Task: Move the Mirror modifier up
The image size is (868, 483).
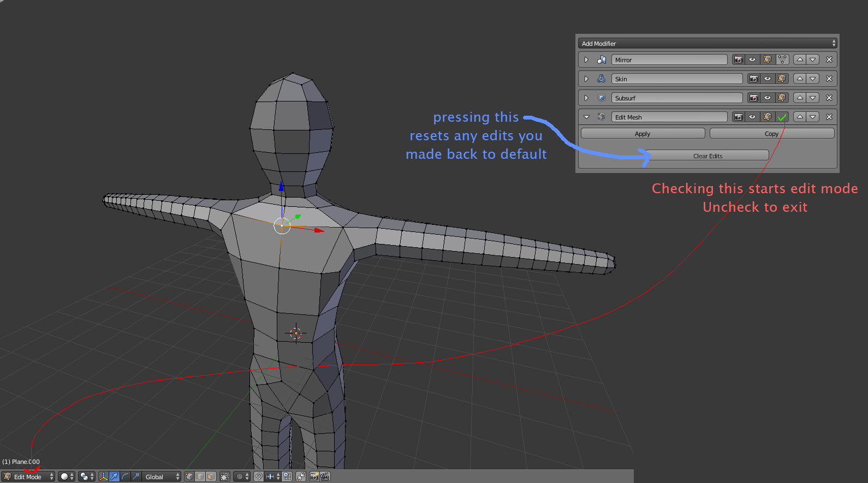Action: 800,59
